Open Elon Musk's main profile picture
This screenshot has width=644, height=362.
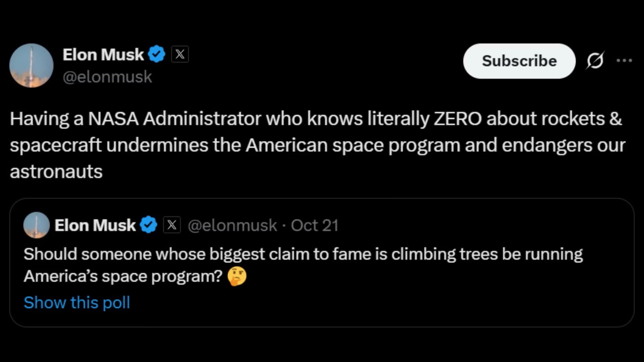coord(32,65)
